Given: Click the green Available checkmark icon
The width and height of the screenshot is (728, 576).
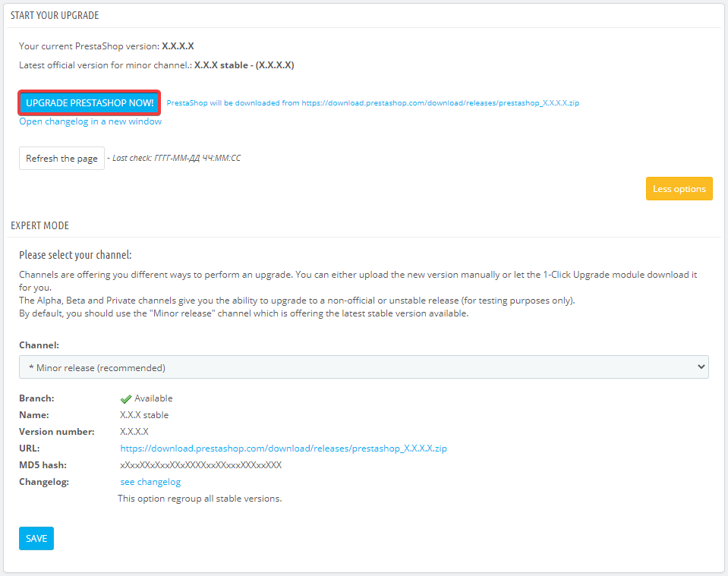Looking at the screenshot, I should [x=126, y=399].
